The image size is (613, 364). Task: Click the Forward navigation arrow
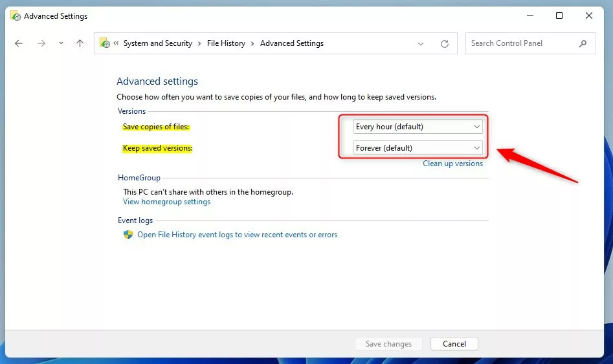pos(41,43)
